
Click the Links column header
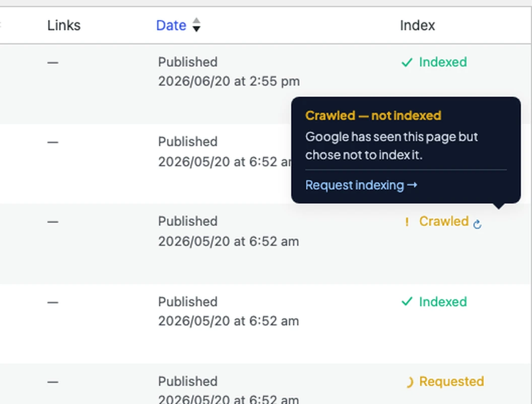coord(64,26)
